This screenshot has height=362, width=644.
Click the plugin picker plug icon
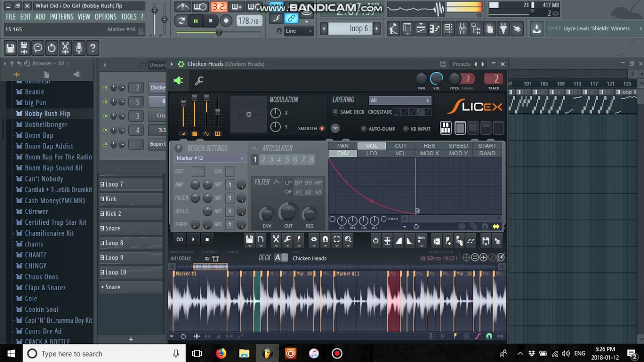[503, 29]
